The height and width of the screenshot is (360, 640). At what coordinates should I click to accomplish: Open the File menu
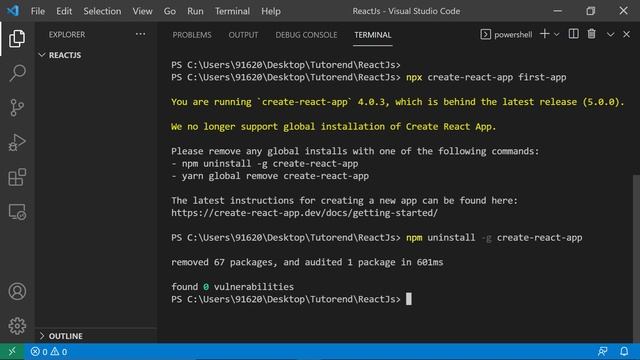[38, 11]
